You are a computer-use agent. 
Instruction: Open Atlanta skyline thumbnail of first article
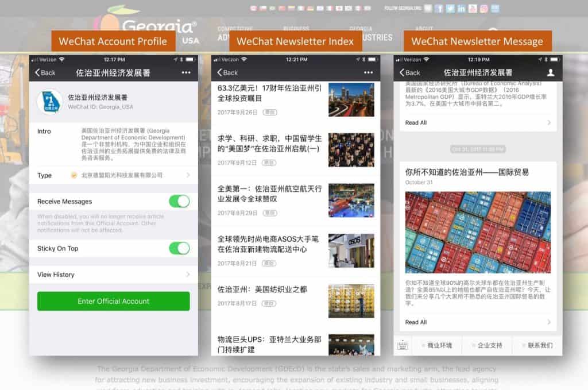[351, 100]
